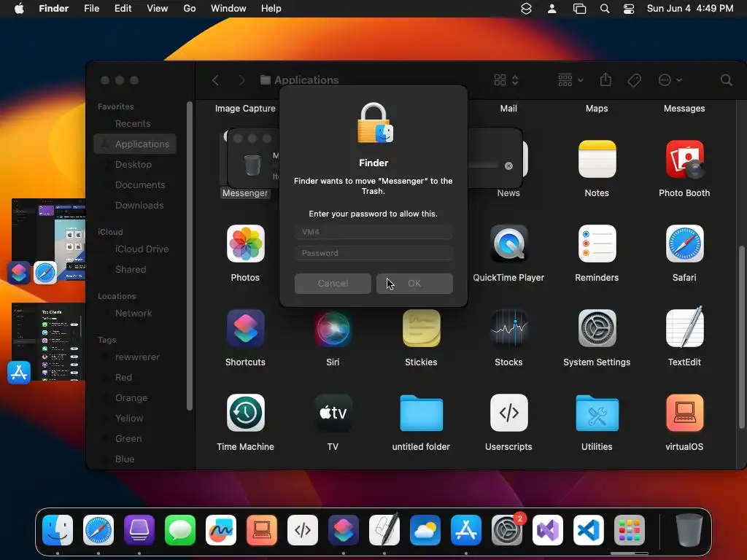Screen dimensions: 747x560
Task: Open the action ellipsis dropdown menu
Action: pyautogui.click(x=670, y=80)
